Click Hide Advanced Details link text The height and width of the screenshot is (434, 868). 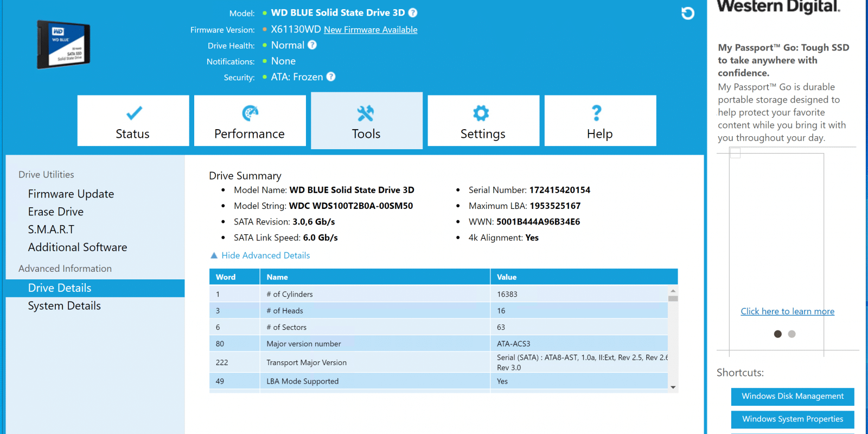pos(266,256)
